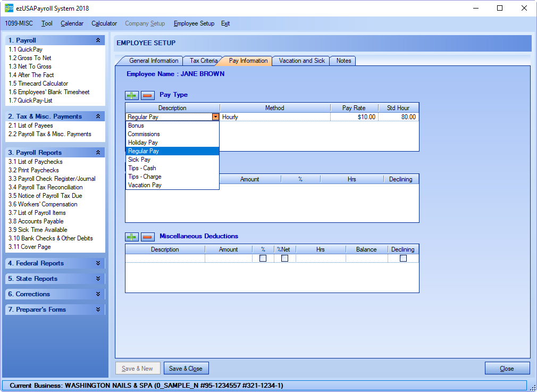Collapse the Payroll section chevron
537x392 pixels.
click(x=97, y=40)
